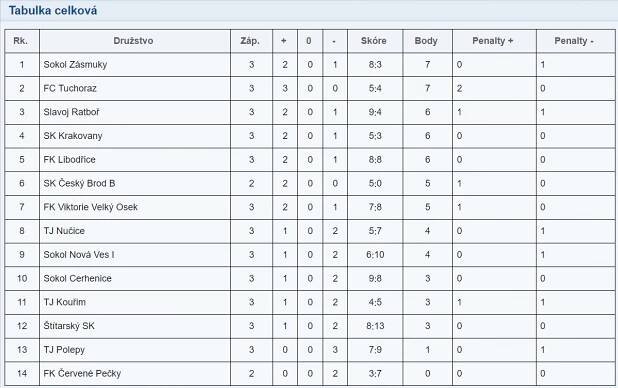This screenshot has height=388, width=618.
Task: Select the FK Červené Pečky entry
Action: 82,373
